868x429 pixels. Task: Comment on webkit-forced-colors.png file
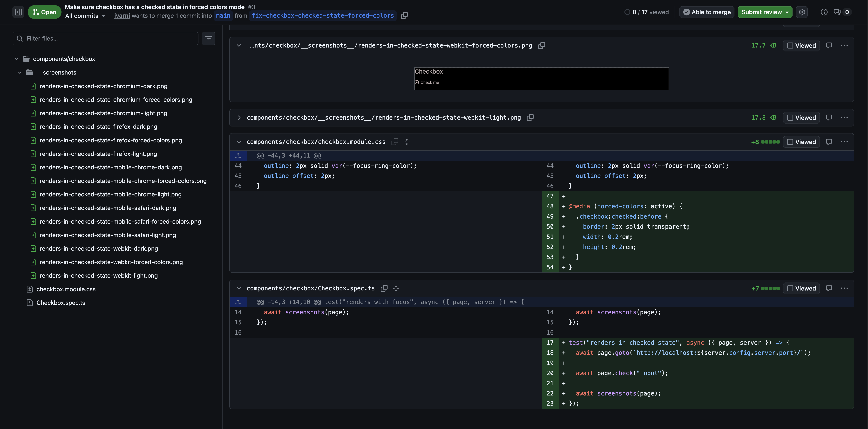pyautogui.click(x=829, y=46)
